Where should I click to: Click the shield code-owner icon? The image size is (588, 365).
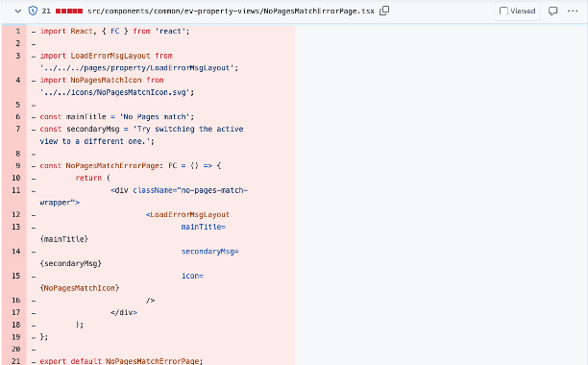[33, 11]
